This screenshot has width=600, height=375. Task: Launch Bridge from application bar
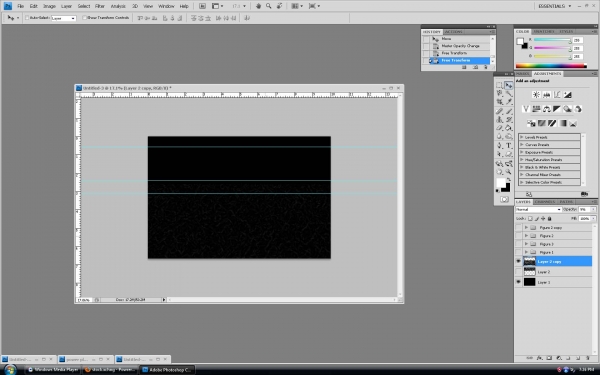coord(202,6)
